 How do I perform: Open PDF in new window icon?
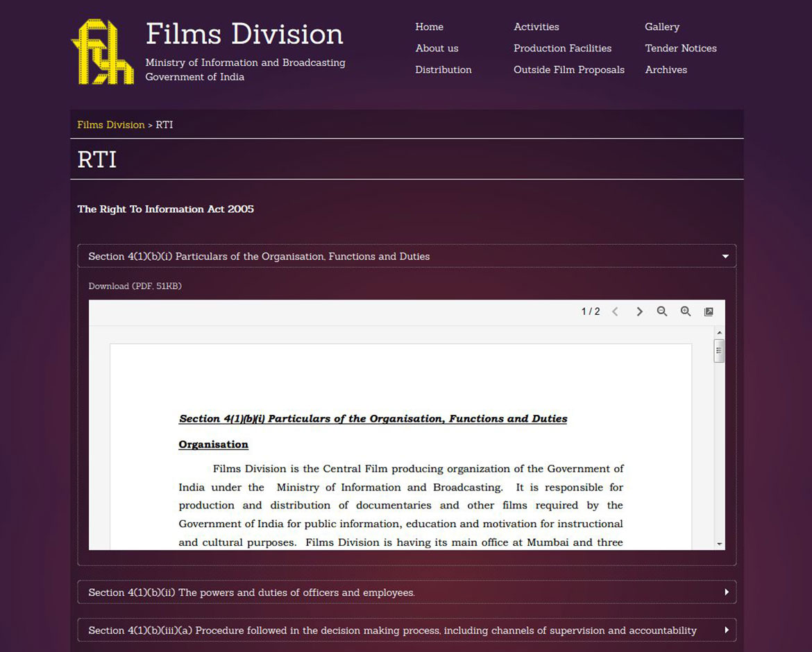pyautogui.click(x=709, y=312)
